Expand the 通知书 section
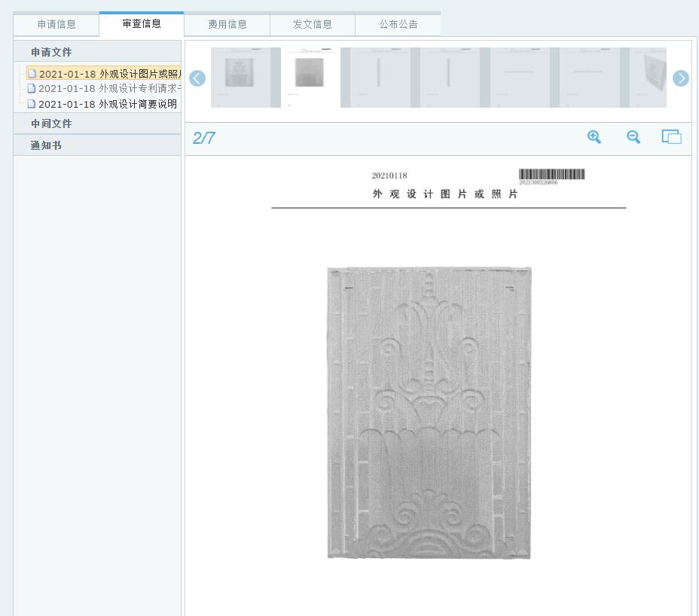The image size is (699, 616). [x=46, y=145]
